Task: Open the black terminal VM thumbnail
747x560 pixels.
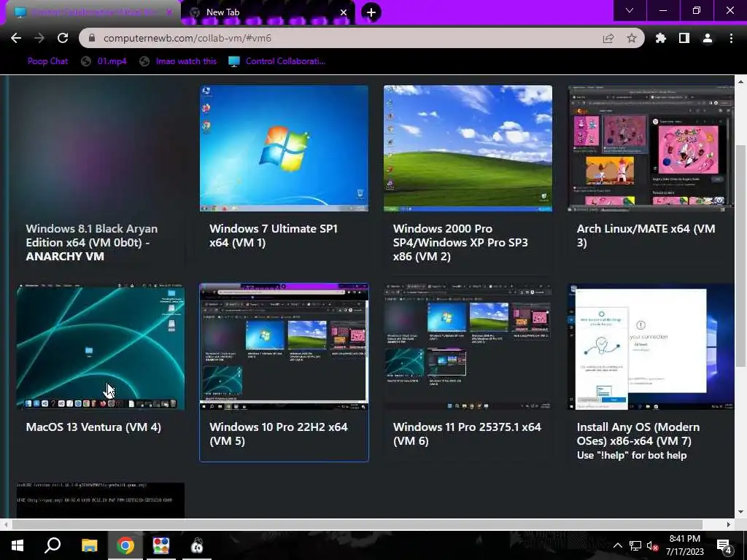Action: click(101, 500)
